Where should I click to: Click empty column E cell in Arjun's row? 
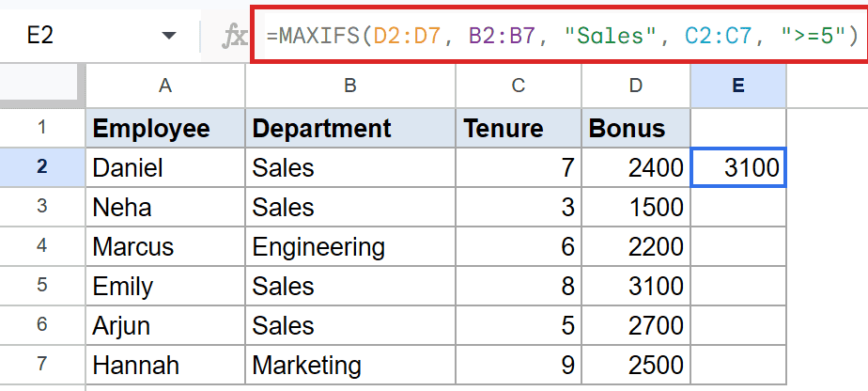738,324
